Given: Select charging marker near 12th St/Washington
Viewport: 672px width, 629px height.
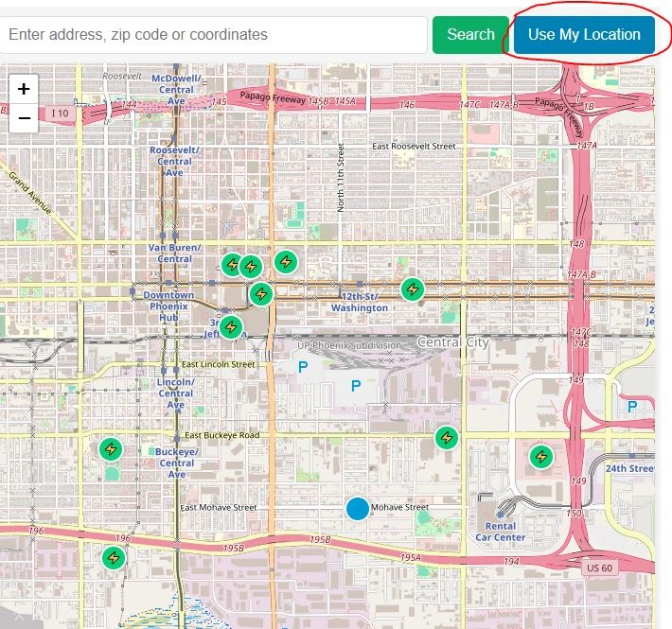Looking at the screenshot, I should [412, 289].
